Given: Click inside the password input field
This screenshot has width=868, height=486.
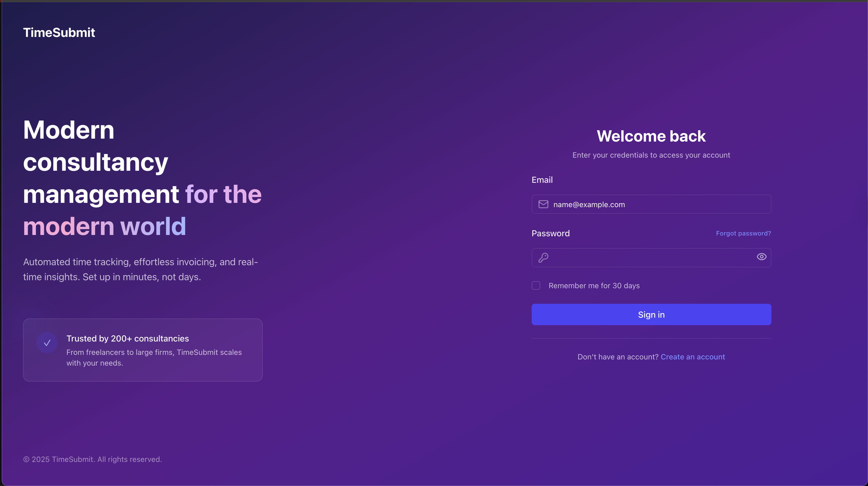Looking at the screenshot, I should click(x=650, y=257).
